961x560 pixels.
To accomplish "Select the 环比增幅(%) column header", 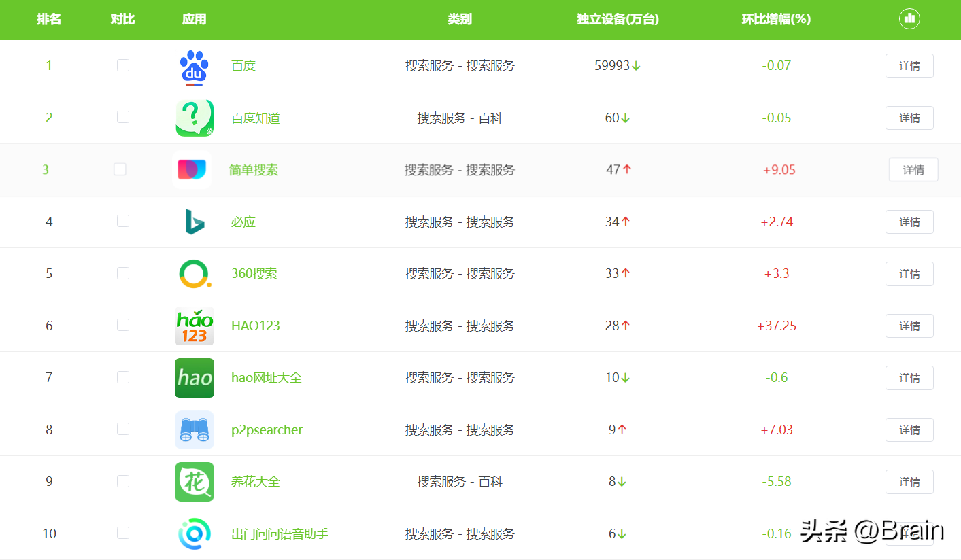I will click(x=776, y=19).
